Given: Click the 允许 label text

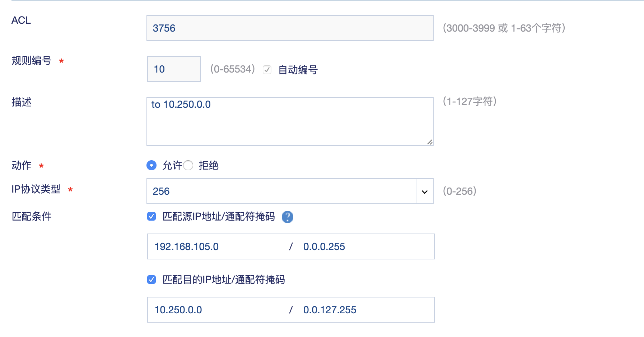Looking at the screenshot, I should 172,165.
